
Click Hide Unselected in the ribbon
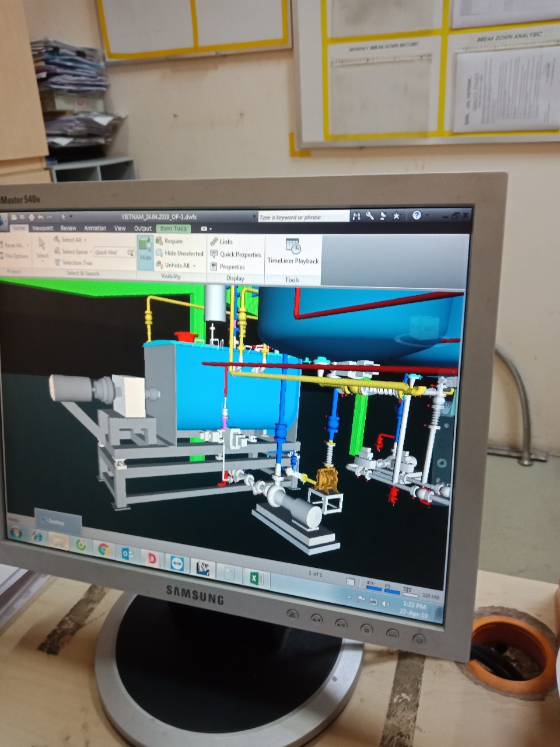(x=180, y=253)
